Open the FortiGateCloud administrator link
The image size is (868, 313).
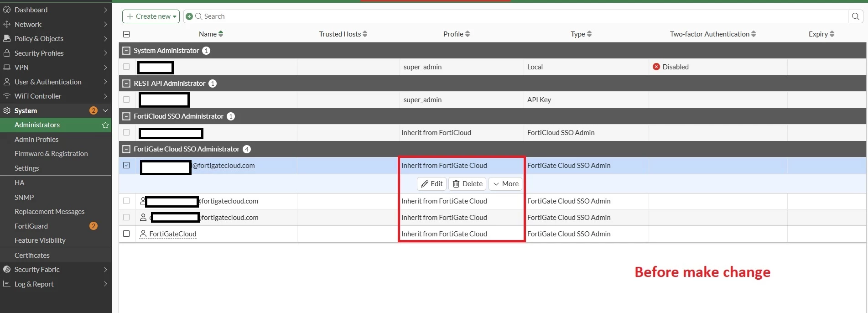[x=173, y=234]
